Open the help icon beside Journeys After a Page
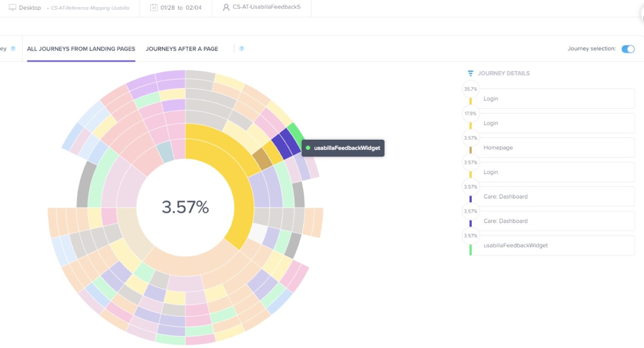Screen dimensions: 644x348 (x=241, y=48)
